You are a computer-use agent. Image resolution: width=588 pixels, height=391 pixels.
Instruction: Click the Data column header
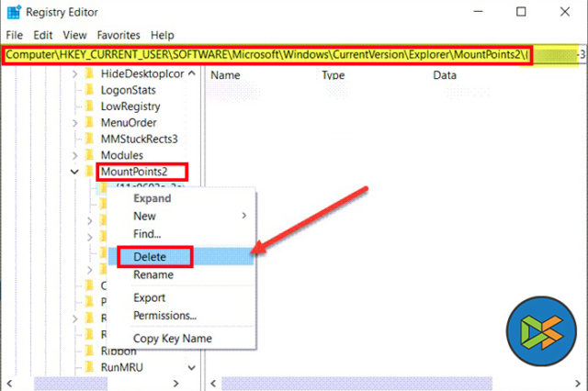click(x=445, y=75)
